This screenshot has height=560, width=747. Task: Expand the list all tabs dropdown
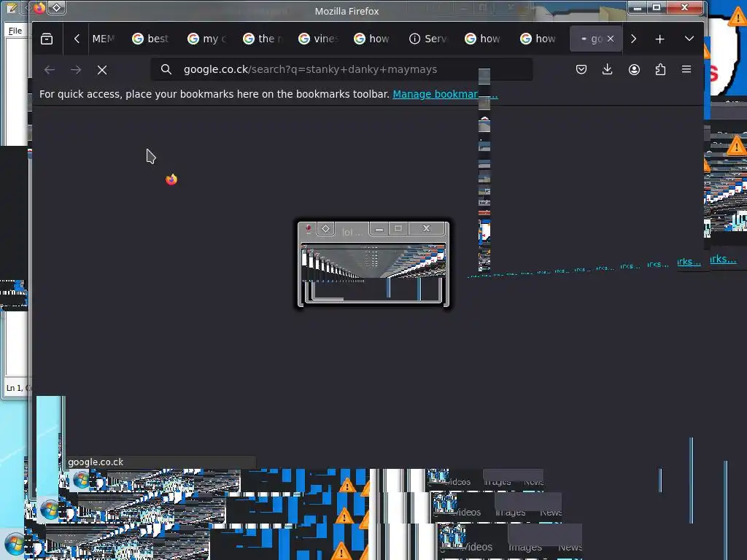click(x=689, y=39)
